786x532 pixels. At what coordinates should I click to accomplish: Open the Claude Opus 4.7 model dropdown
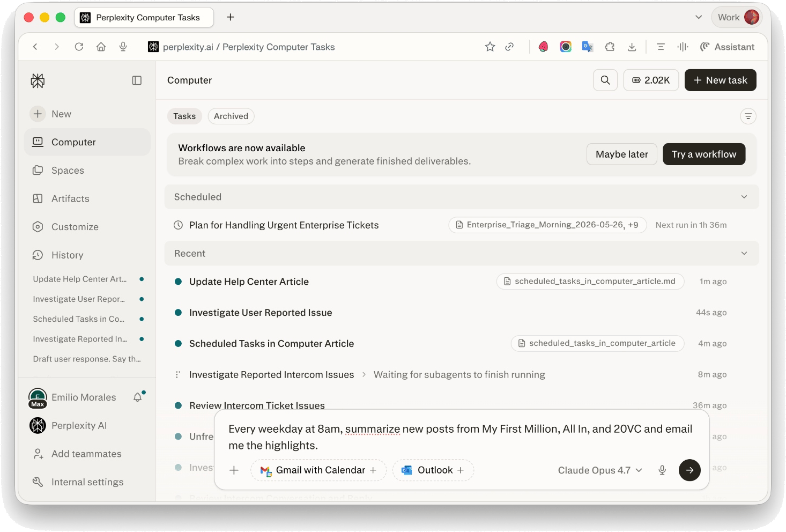click(x=600, y=470)
